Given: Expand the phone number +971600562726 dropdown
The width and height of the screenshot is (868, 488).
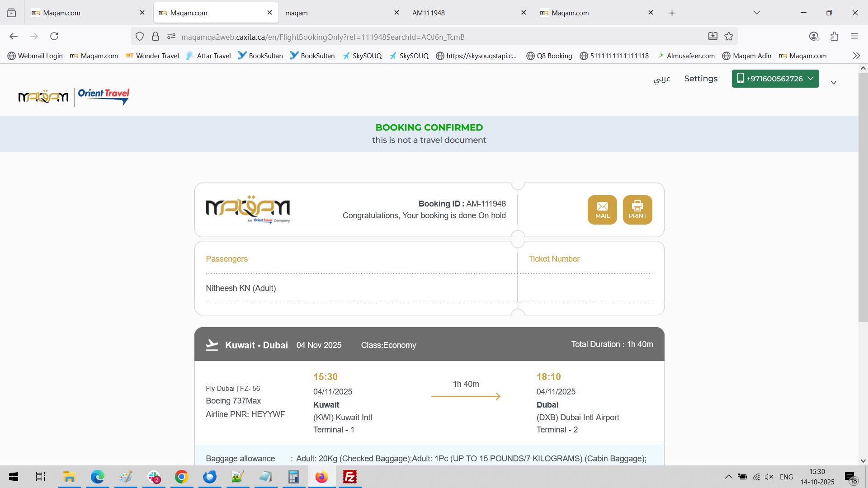Looking at the screenshot, I should (x=775, y=79).
